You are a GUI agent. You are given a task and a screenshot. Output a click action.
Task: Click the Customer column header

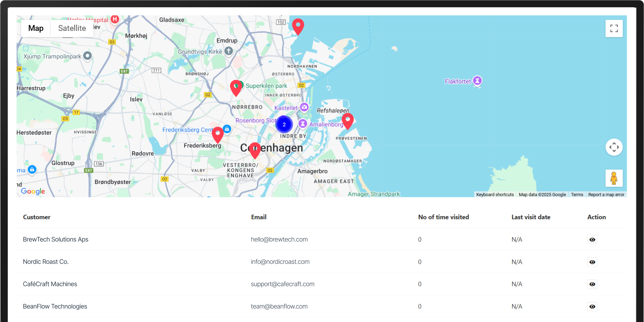pyautogui.click(x=37, y=217)
